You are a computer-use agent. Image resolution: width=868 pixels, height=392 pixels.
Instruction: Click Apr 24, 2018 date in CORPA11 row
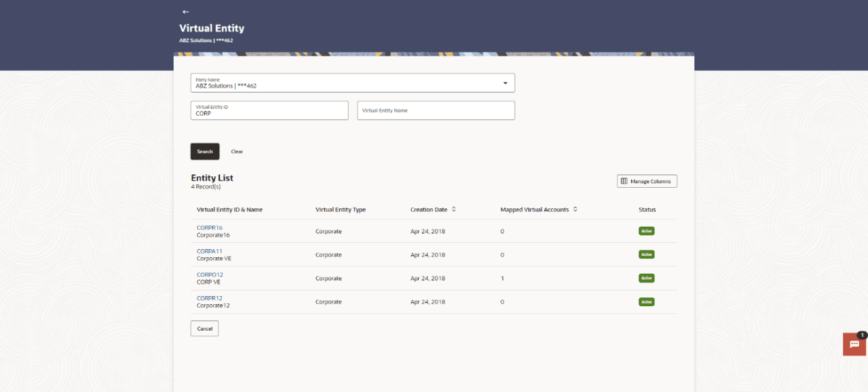pyautogui.click(x=428, y=255)
